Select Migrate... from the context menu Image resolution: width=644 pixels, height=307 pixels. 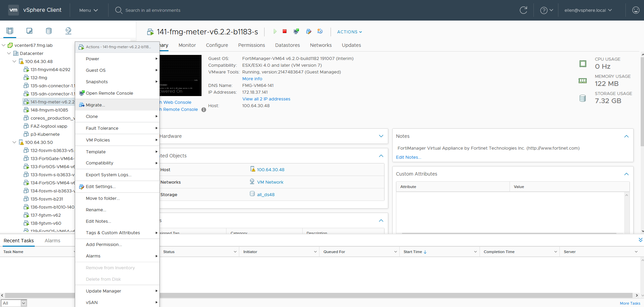[95, 105]
